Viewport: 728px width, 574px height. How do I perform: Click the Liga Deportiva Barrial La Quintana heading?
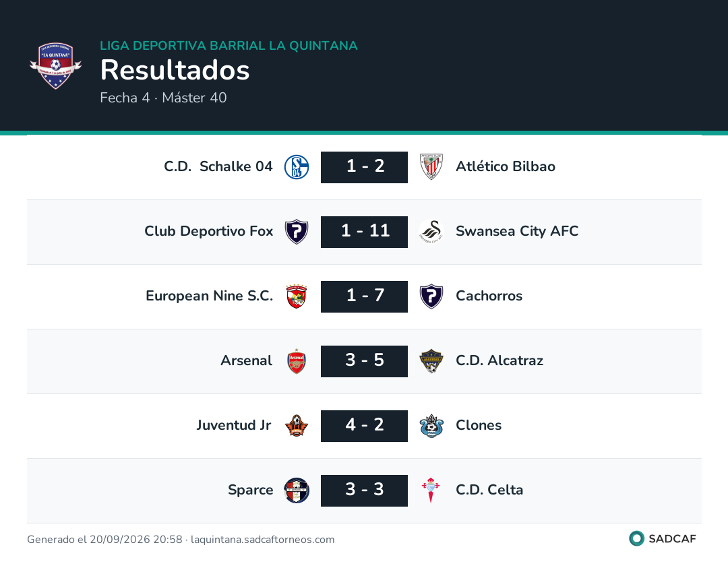click(229, 45)
